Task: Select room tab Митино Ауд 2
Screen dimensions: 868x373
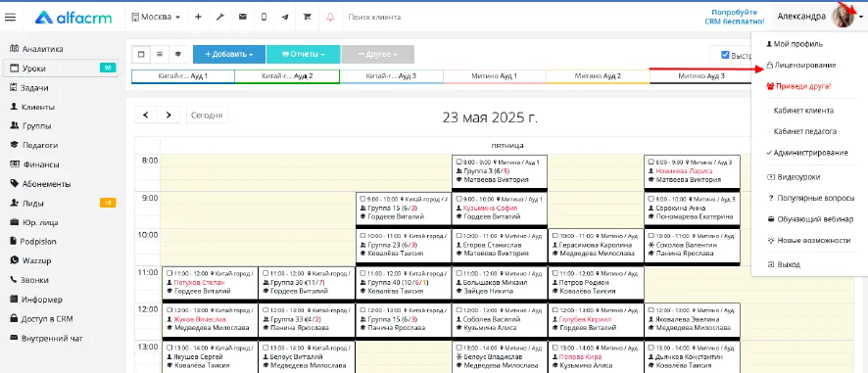Action: tap(598, 75)
